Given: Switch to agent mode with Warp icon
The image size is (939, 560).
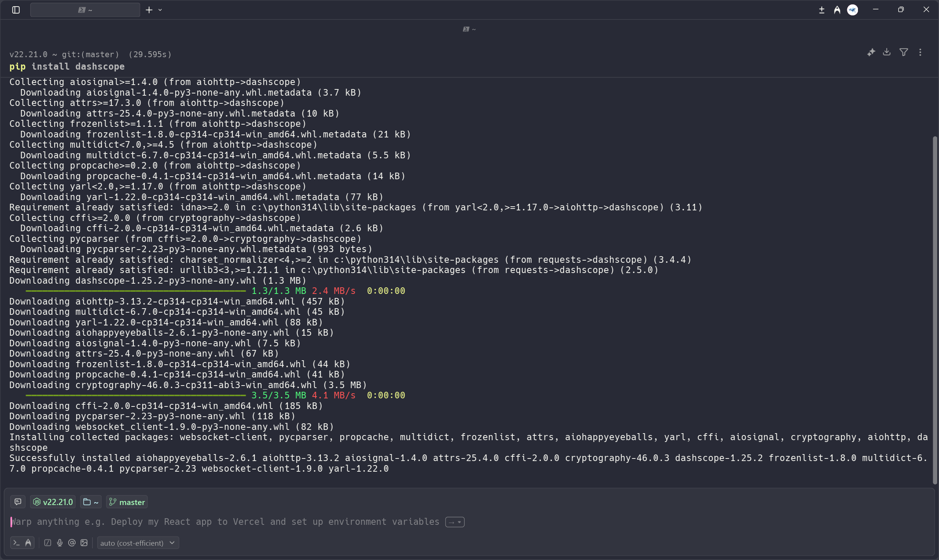Looking at the screenshot, I should [x=28, y=543].
